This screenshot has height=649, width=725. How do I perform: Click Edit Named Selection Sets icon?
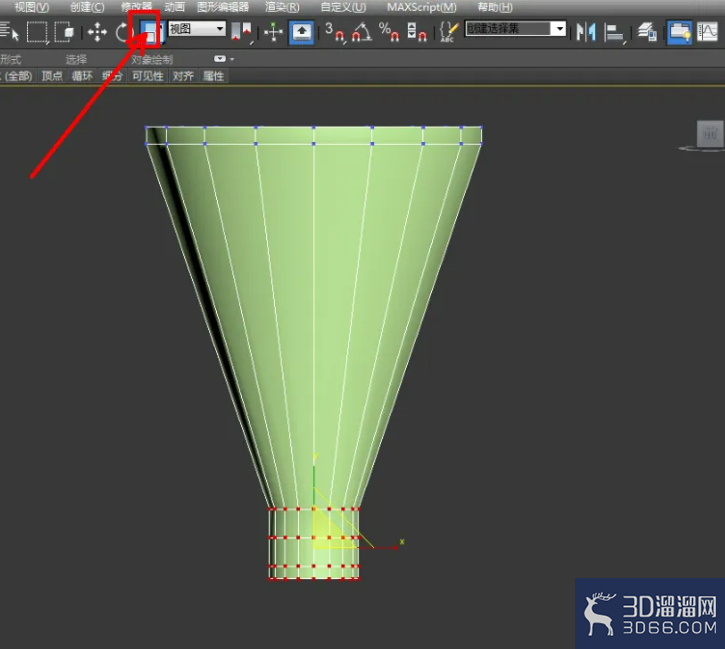coord(449,32)
